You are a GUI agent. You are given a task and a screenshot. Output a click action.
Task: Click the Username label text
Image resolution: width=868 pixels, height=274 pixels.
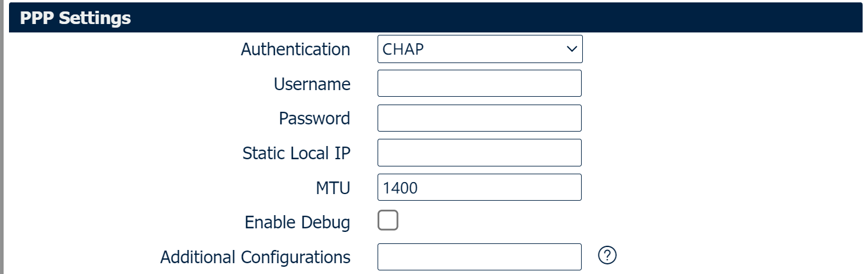(x=312, y=84)
